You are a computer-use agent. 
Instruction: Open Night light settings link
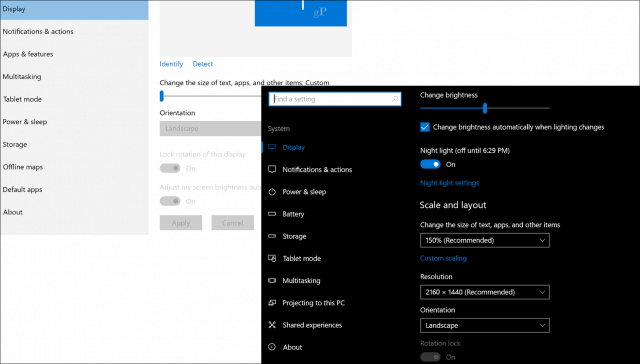pos(449,183)
